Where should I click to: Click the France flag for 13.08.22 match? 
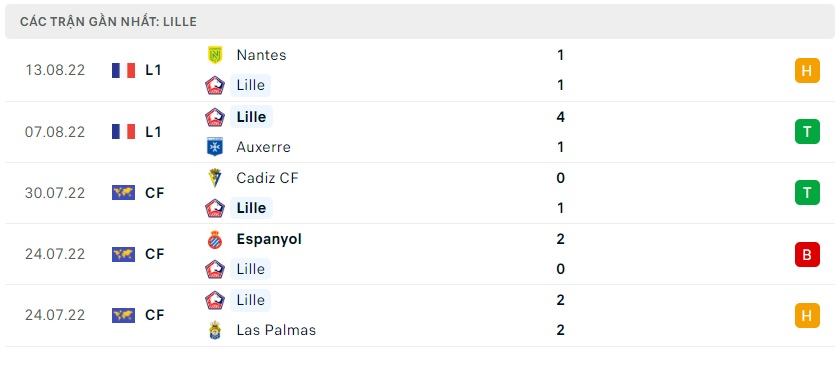click(x=123, y=70)
